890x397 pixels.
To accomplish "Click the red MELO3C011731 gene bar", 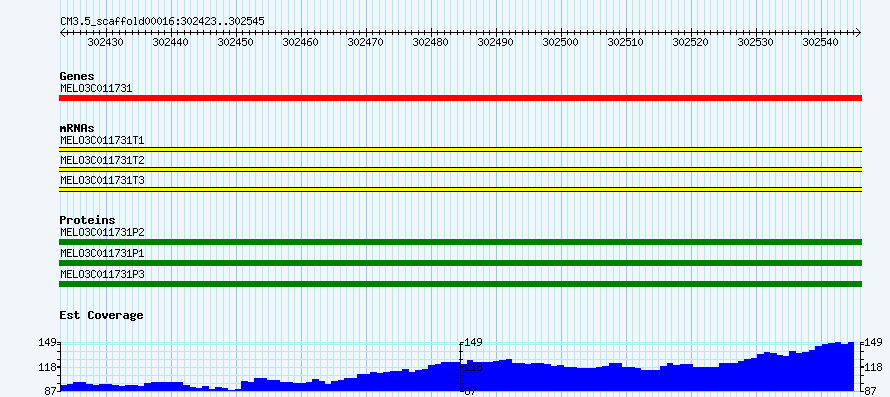I will point(460,98).
